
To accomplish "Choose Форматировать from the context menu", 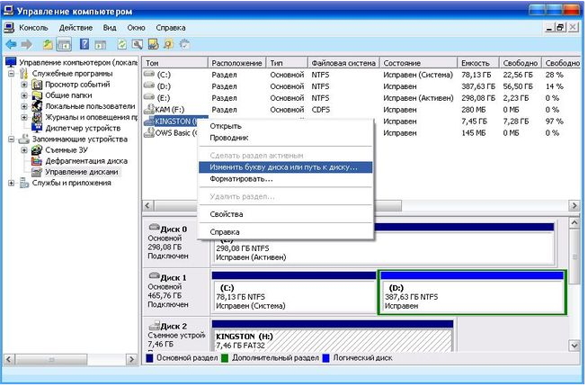I will [241, 178].
